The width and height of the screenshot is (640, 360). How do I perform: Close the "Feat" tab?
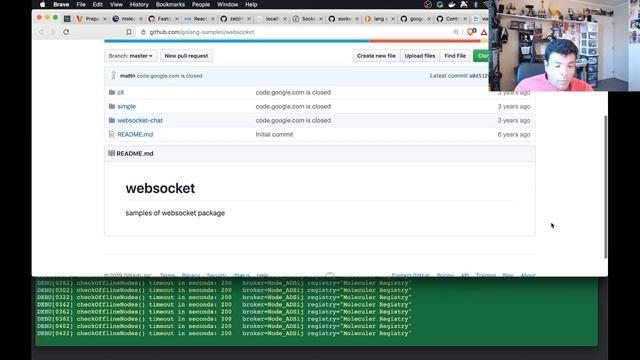pyautogui.click(x=177, y=19)
